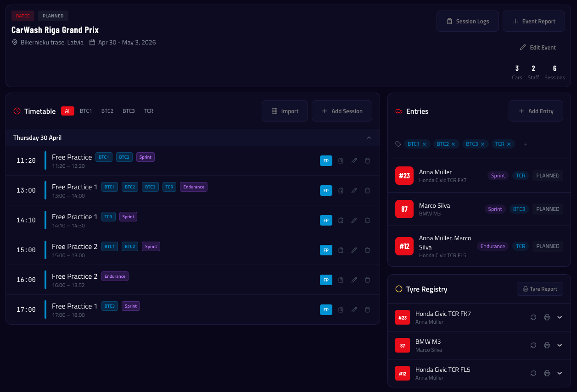Remove the BTC1 tag from Entries

point(425,144)
